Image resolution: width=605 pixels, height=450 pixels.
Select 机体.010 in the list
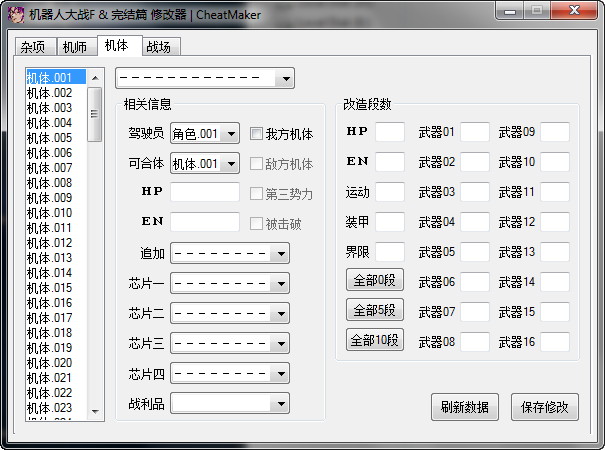50,213
